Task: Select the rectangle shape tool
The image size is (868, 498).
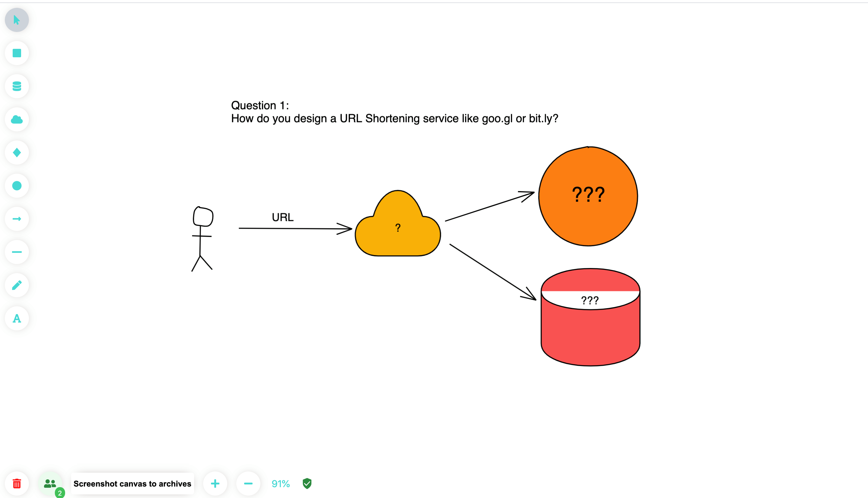Action: pos(17,53)
